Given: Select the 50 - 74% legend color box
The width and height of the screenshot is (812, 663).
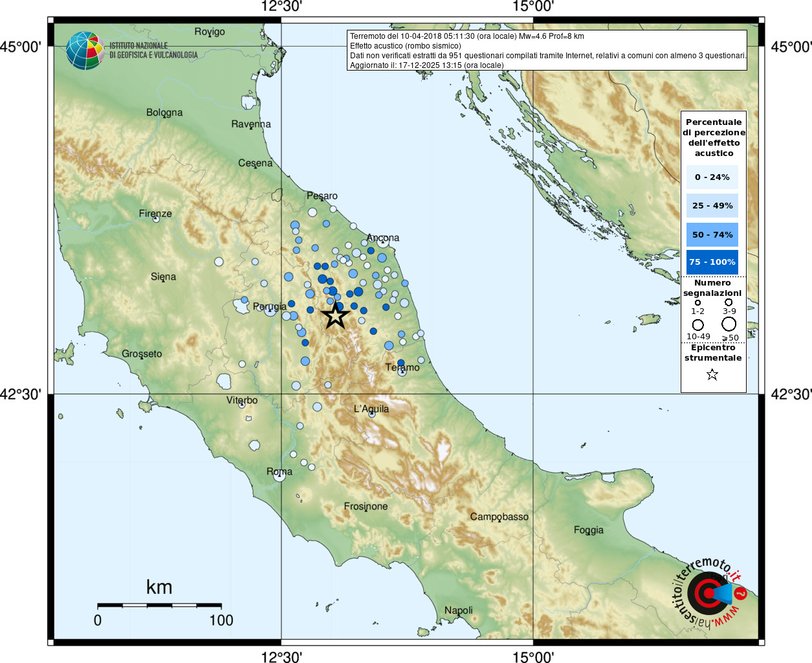Looking at the screenshot, I should coord(712,234).
